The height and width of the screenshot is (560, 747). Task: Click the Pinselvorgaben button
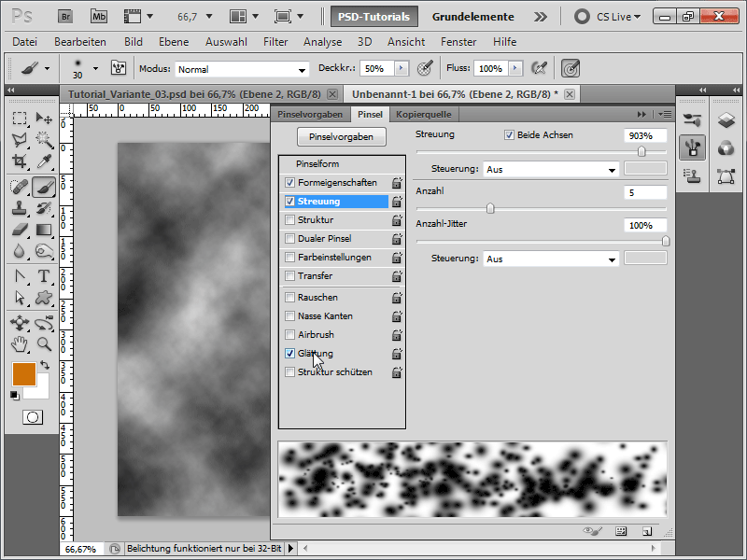(341, 136)
